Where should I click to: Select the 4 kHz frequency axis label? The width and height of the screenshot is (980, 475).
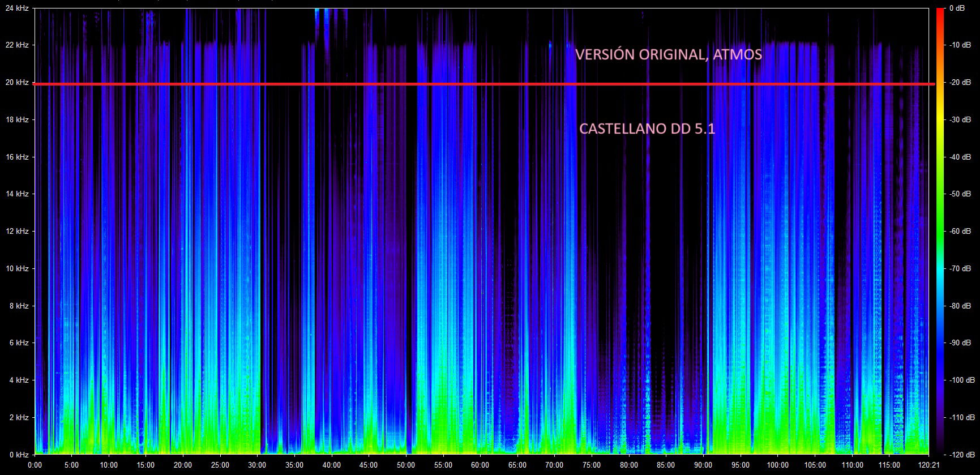(19, 380)
